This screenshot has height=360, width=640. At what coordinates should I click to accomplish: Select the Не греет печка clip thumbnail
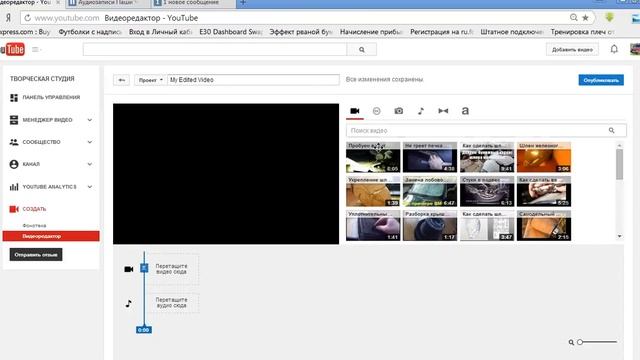tap(430, 157)
